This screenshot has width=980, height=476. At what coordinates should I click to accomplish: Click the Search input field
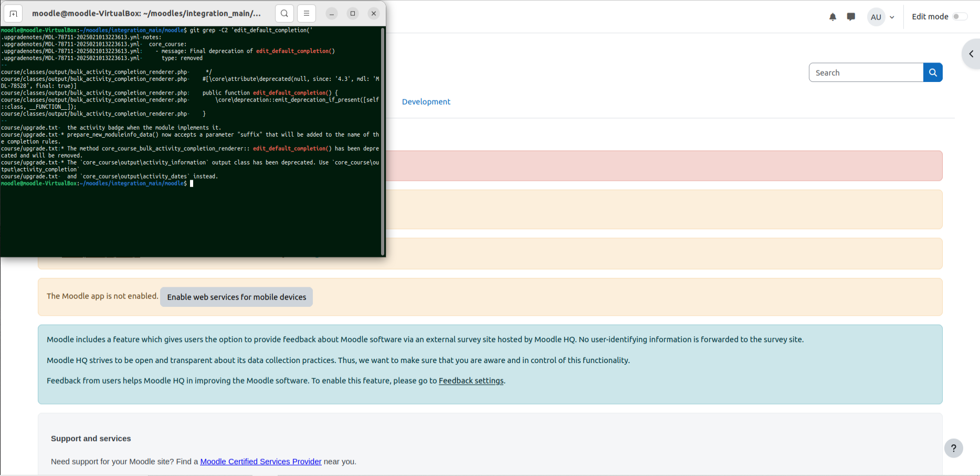click(866, 73)
